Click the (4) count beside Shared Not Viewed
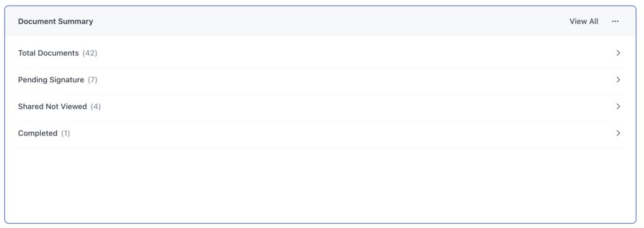This screenshot has width=644, height=228. pyautogui.click(x=96, y=106)
